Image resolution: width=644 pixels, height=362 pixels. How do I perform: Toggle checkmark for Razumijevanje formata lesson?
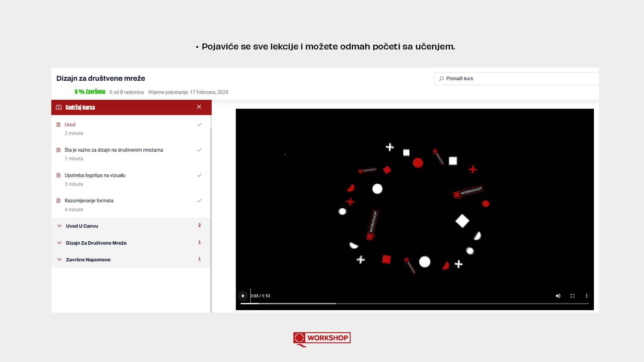click(x=199, y=201)
